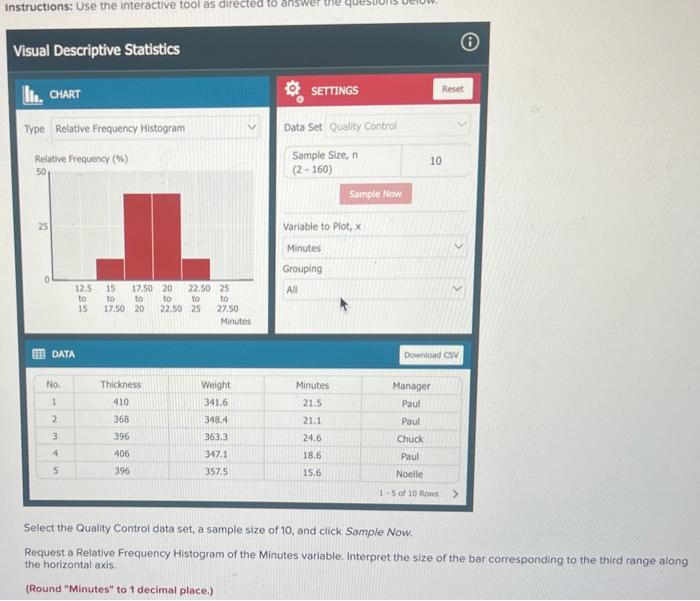Click Thickness cell 410

click(x=121, y=402)
